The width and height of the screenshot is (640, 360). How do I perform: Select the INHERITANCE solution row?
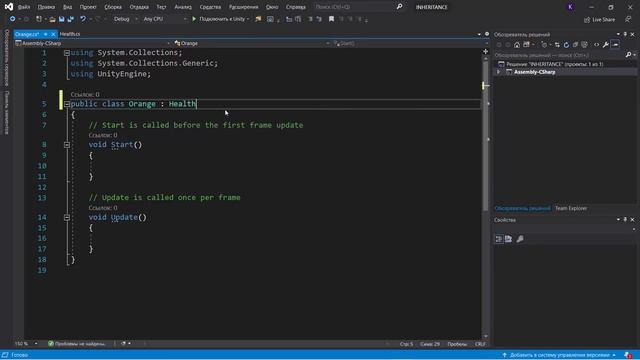[x=565, y=64]
